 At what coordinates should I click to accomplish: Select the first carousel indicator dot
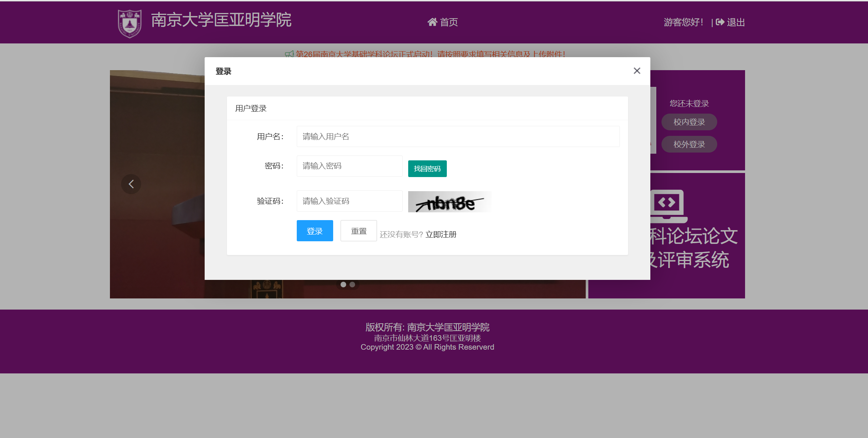(x=343, y=285)
